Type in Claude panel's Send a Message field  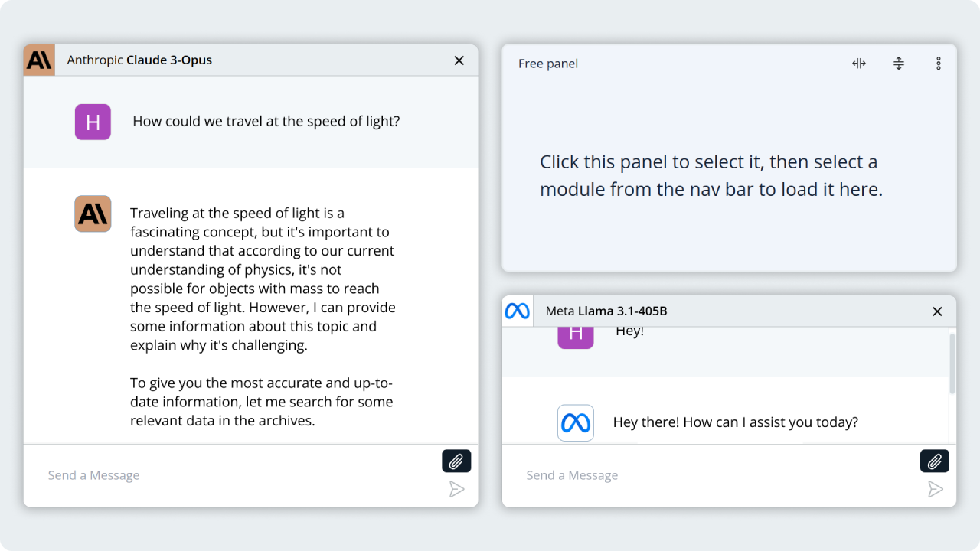point(230,475)
